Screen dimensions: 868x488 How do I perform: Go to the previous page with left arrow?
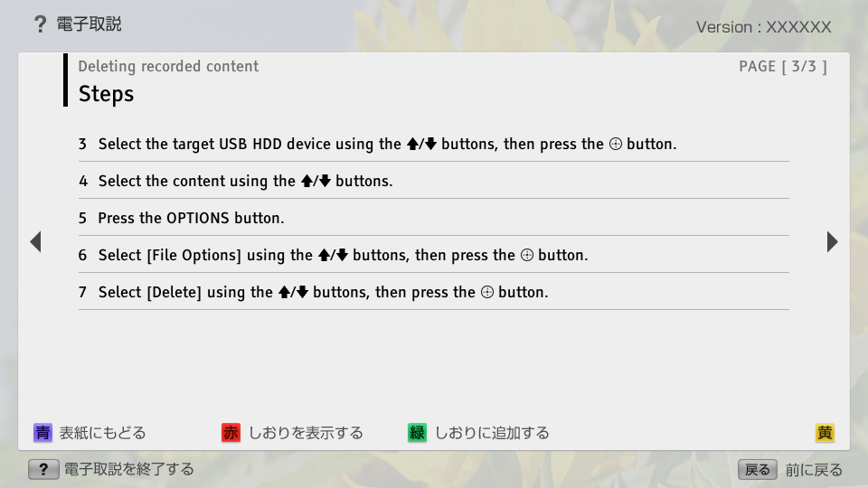click(35, 241)
